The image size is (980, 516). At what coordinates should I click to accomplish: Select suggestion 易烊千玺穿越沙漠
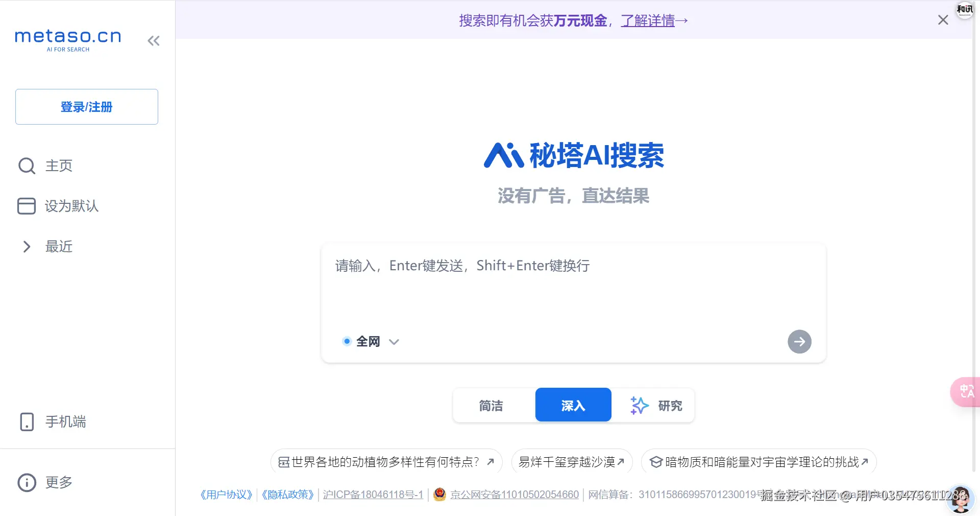click(x=572, y=462)
